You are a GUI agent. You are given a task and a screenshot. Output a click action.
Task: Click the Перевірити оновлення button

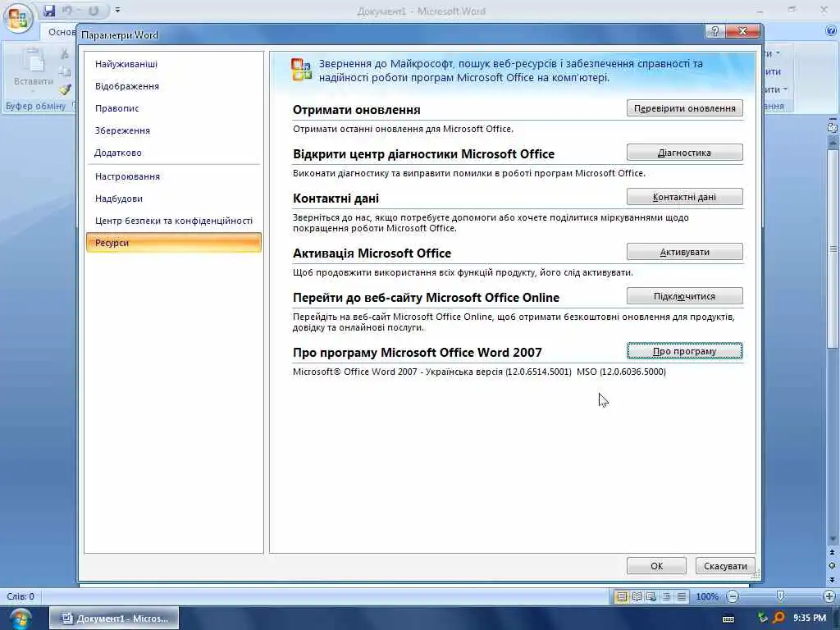[685, 108]
